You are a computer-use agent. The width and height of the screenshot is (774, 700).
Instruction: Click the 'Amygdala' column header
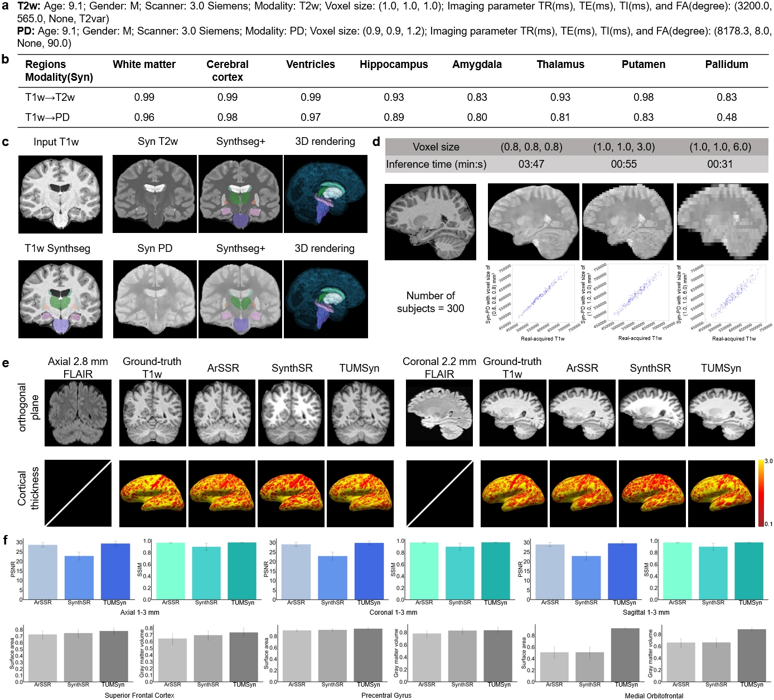click(477, 65)
